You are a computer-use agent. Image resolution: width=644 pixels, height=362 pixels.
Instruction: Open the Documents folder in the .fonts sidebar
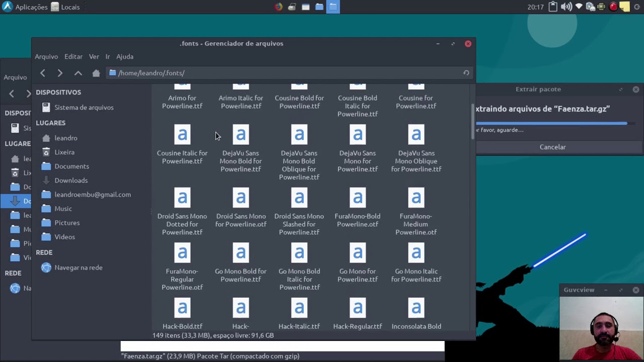coord(65,166)
